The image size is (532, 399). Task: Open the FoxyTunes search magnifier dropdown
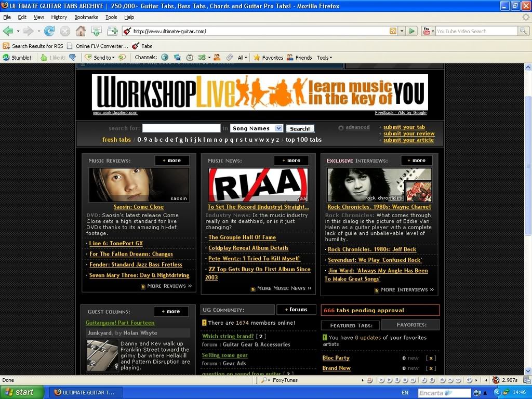pos(265,380)
